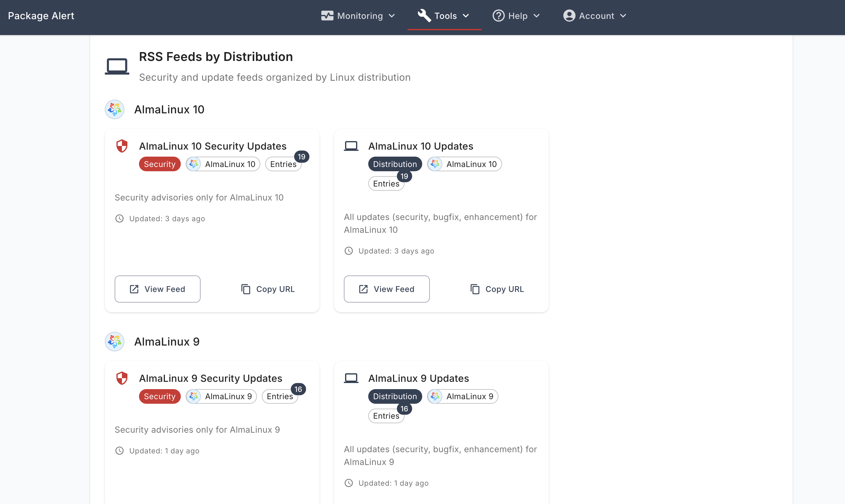Click laptop icon on AlmaLinux 10 Updates card
Image resolution: width=845 pixels, height=504 pixels.
coord(351,146)
